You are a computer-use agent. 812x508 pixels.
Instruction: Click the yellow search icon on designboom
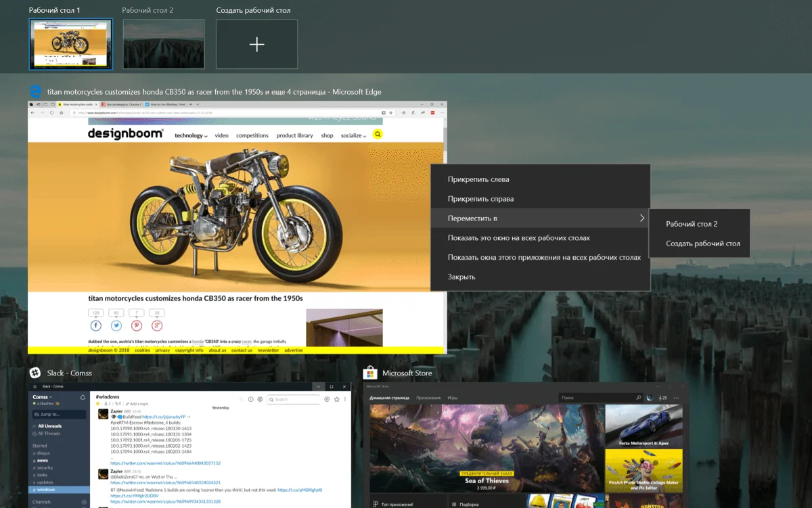click(x=378, y=135)
